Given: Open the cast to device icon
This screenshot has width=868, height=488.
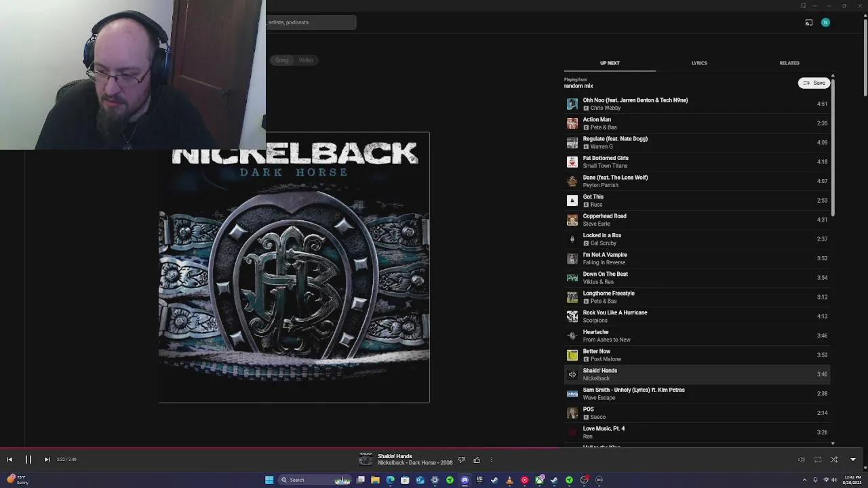Looking at the screenshot, I should (x=809, y=22).
